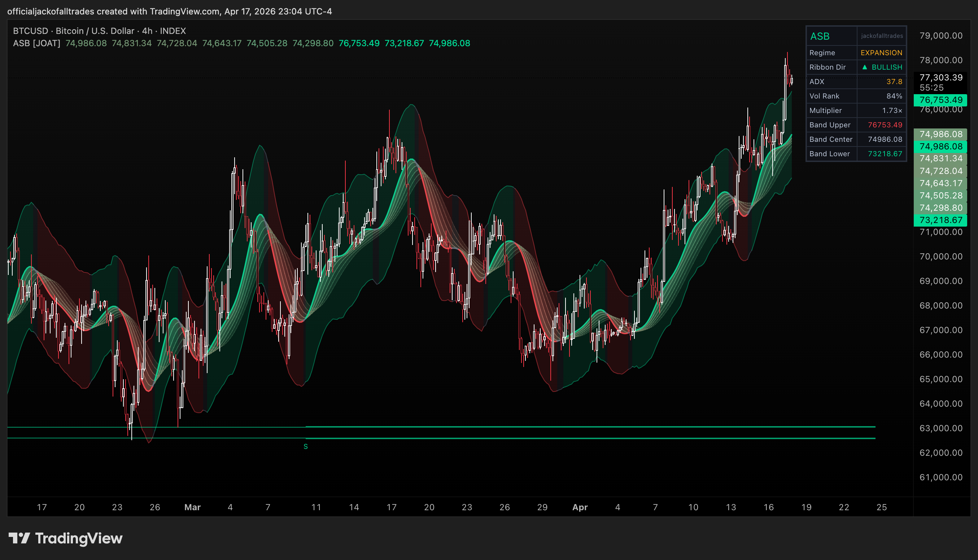Click the ADX value 37.8
This screenshot has width=978, height=560.
pyautogui.click(x=895, y=82)
